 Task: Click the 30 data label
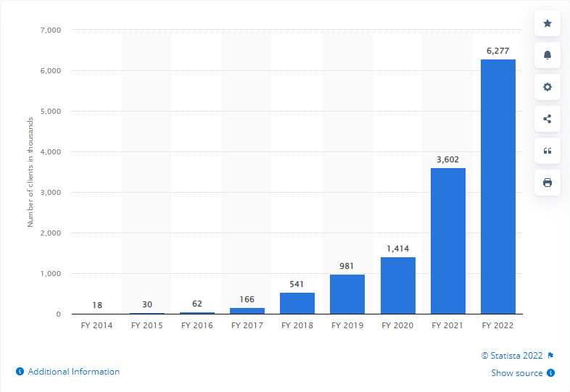pyautogui.click(x=147, y=304)
